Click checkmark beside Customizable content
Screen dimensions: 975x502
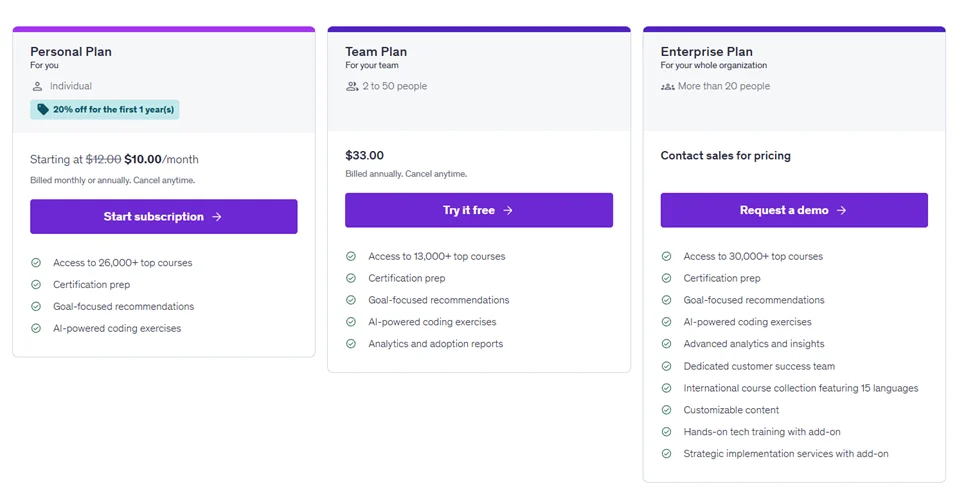point(666,410)
